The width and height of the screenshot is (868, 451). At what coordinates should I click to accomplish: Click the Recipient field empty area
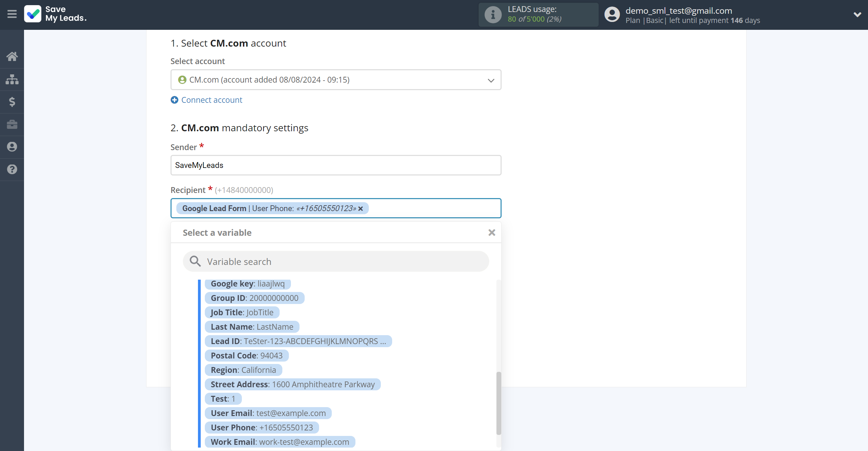(434, 208)
